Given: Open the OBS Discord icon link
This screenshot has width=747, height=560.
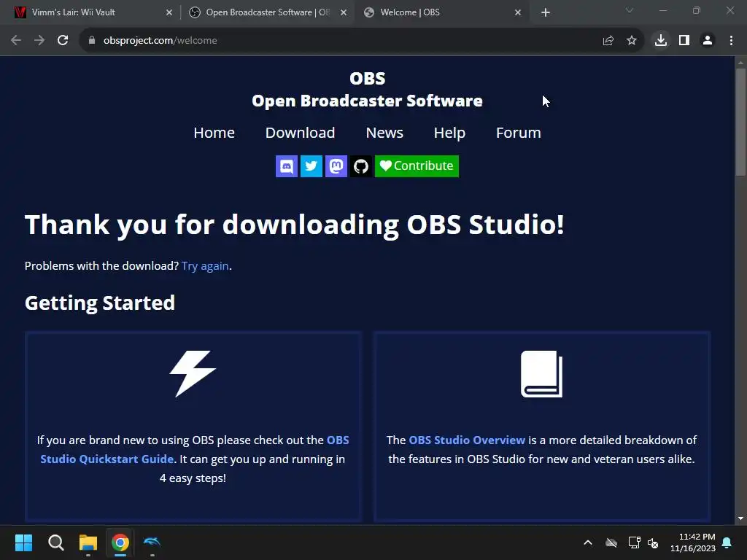Looking at the screenshot, I should coord(286,166).
